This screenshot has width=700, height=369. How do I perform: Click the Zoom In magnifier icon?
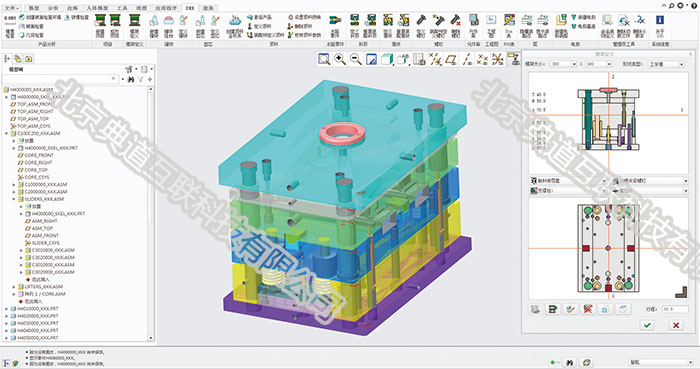pos(340,59)
